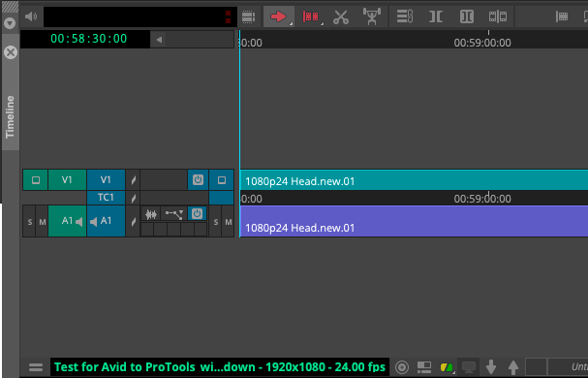This screenshot has height=378, width=588.
Task: Click the Lift weightlifter icon
Action: (x=372, y=16)
